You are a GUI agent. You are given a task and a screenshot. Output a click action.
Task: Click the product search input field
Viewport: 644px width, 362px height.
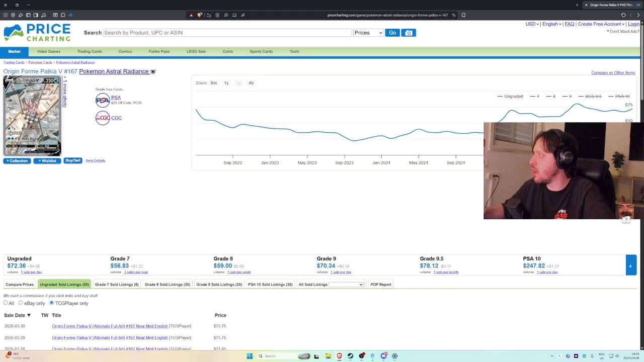coord(227,33)
